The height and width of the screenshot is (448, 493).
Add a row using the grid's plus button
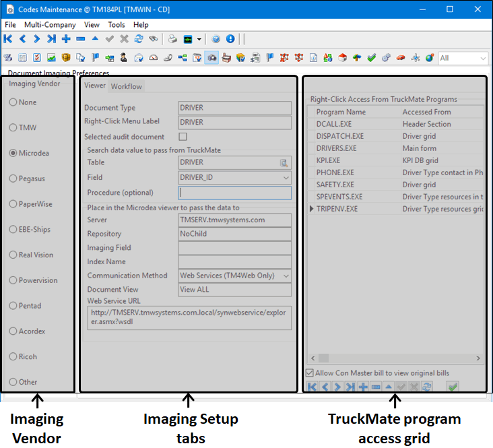click(x=364, y=387)
